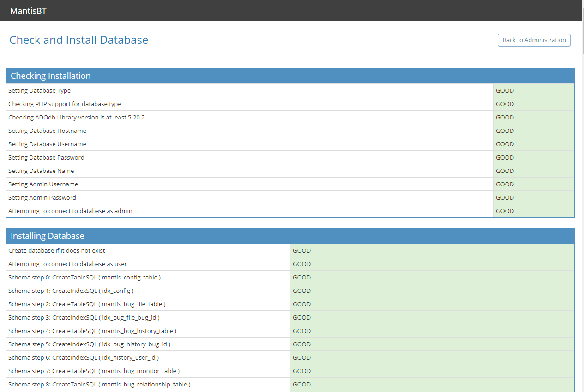Click the Setting Database Username row label
584x392 pixels.
click(x=47, y=144)
